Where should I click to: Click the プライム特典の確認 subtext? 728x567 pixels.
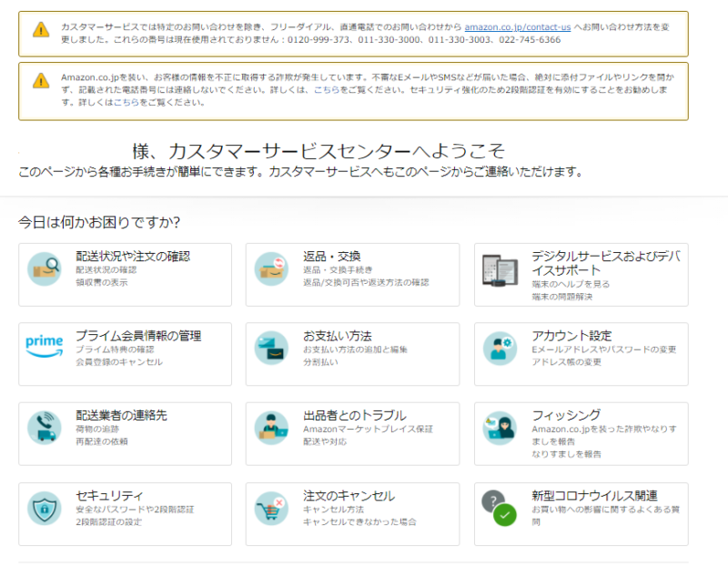115,349
